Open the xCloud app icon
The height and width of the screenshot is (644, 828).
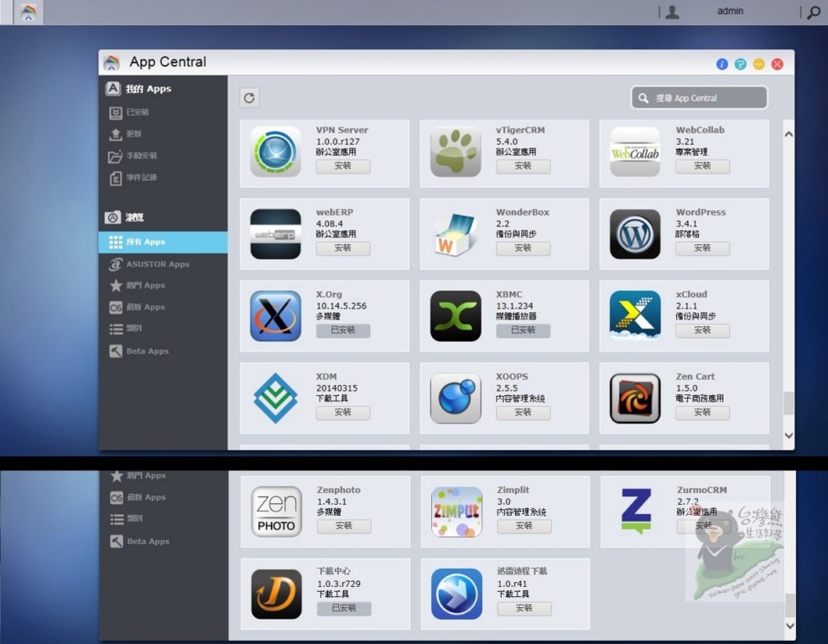[635, 316]
